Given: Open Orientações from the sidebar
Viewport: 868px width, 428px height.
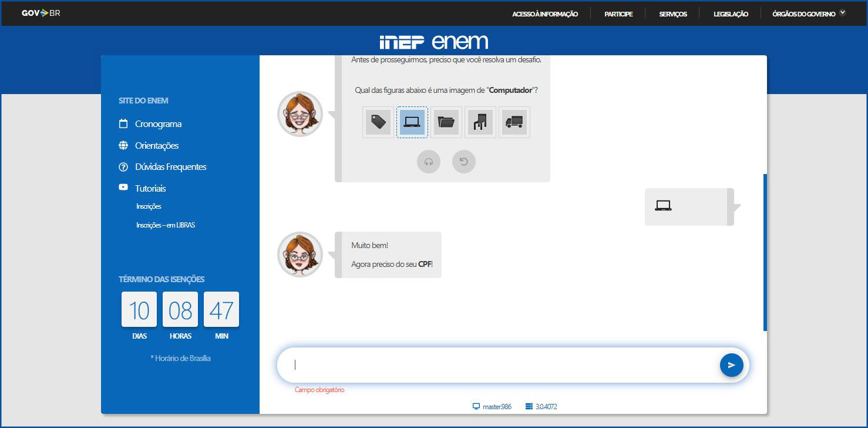Looking at the screenshot, I should (x=156, y=146).
